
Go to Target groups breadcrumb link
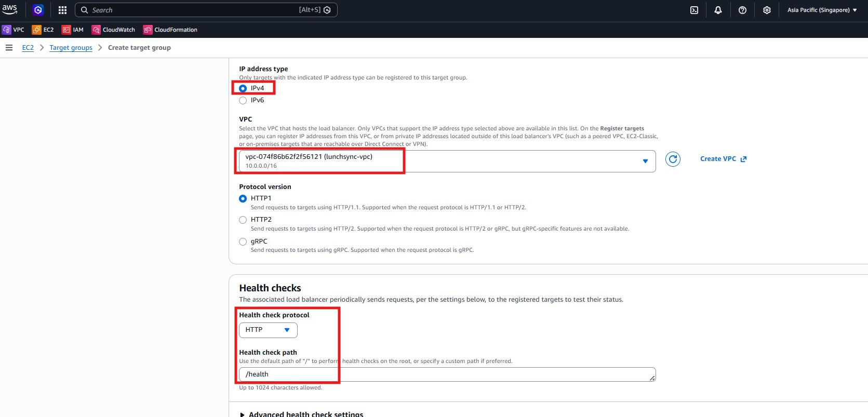click(x=71, y=48)
